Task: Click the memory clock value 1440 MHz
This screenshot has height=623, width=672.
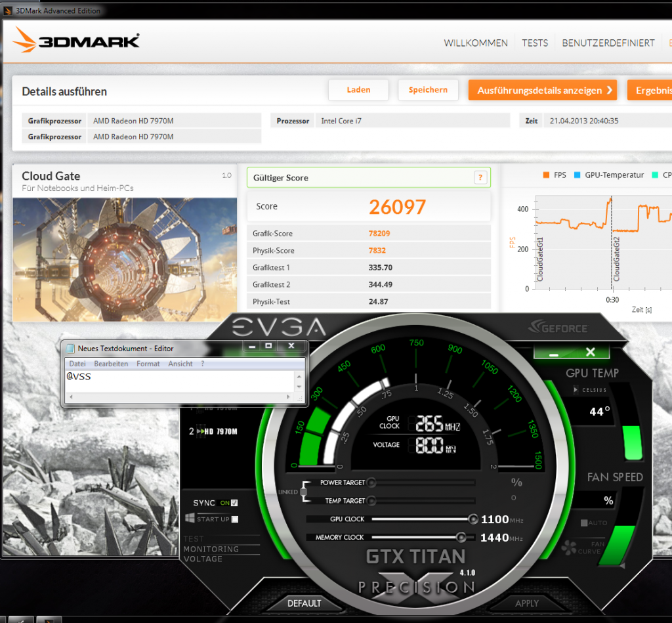Action: pyautogui.click(x=501, y=538)
